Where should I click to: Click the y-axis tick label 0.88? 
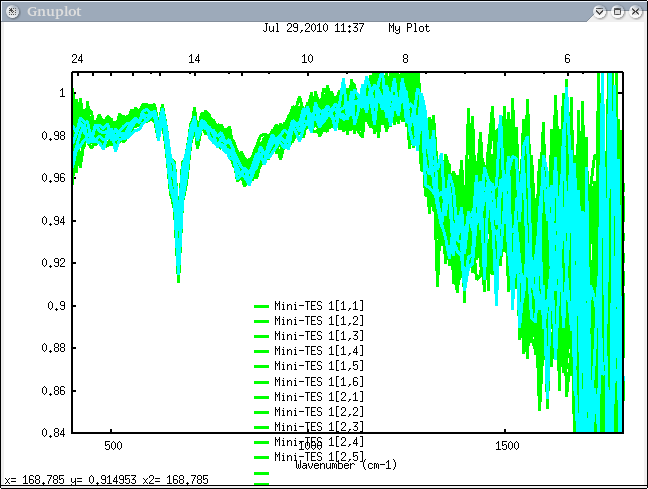pyautogui.click(x=53, y=348)
